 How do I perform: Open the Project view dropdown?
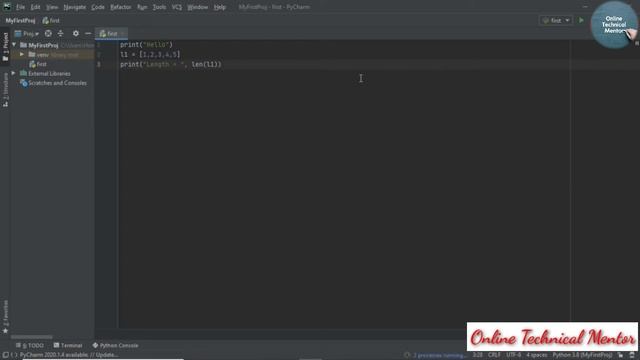[27, 33]
